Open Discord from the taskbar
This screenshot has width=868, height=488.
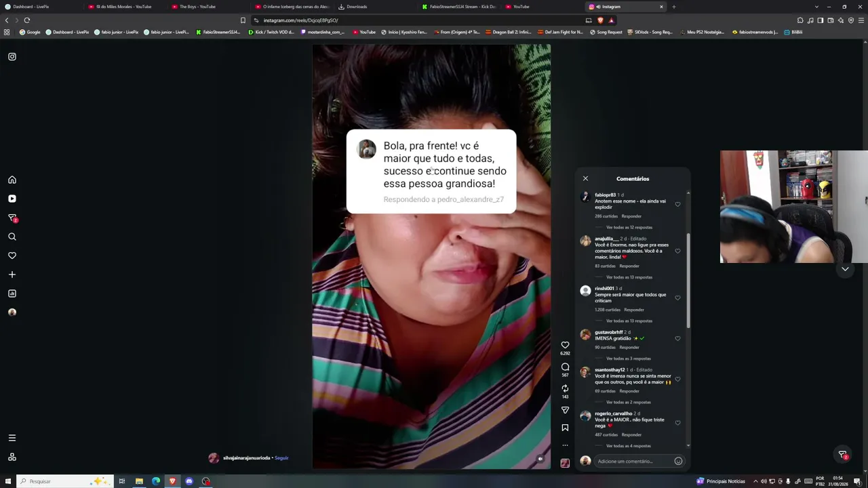(x=189, y=481)
